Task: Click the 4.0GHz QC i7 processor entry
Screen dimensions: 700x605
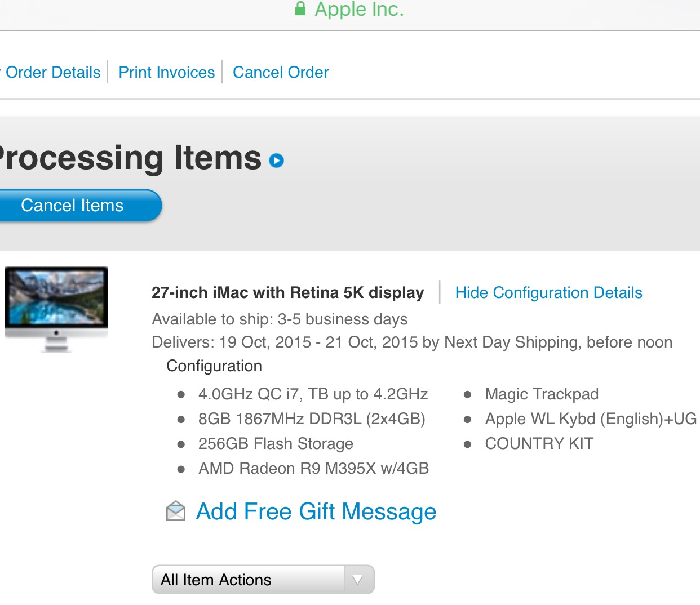Action: click(x=313, y=394)
